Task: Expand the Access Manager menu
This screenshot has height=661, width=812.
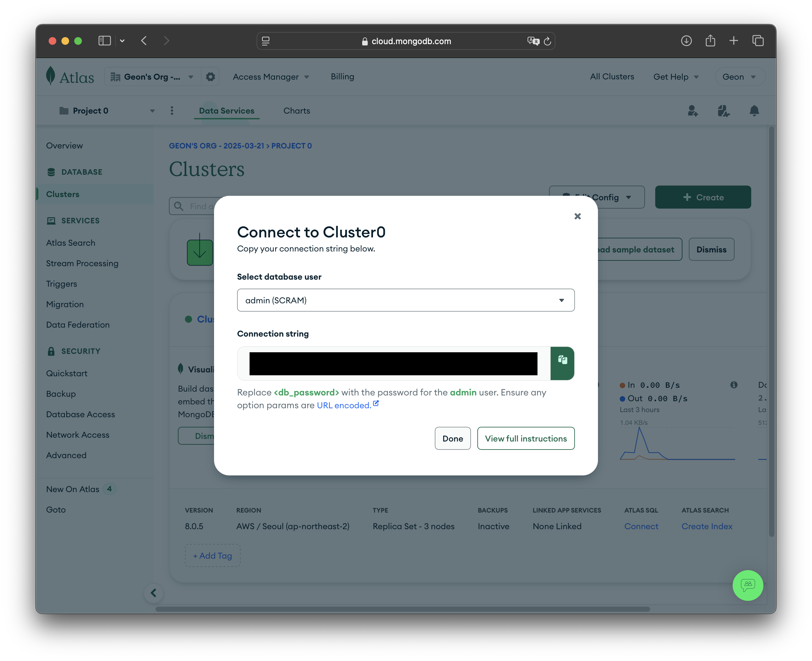Action: click(x=271, y=77)
